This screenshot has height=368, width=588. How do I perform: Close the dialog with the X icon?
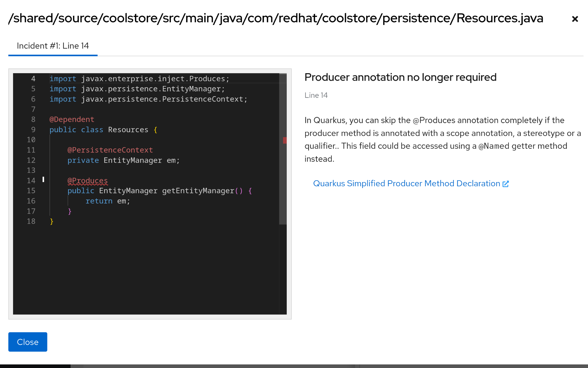(575, 19)
